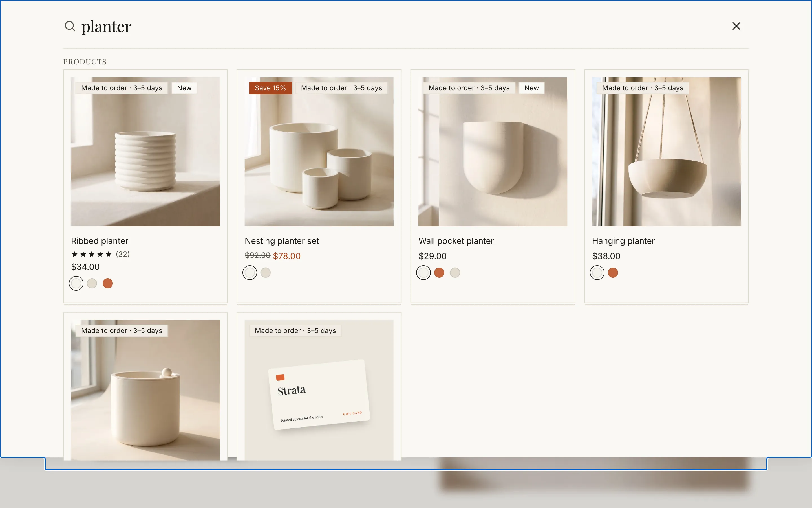
Task: Select beige swatch on Nesting planter set
Action: click(x=265, y=272)
